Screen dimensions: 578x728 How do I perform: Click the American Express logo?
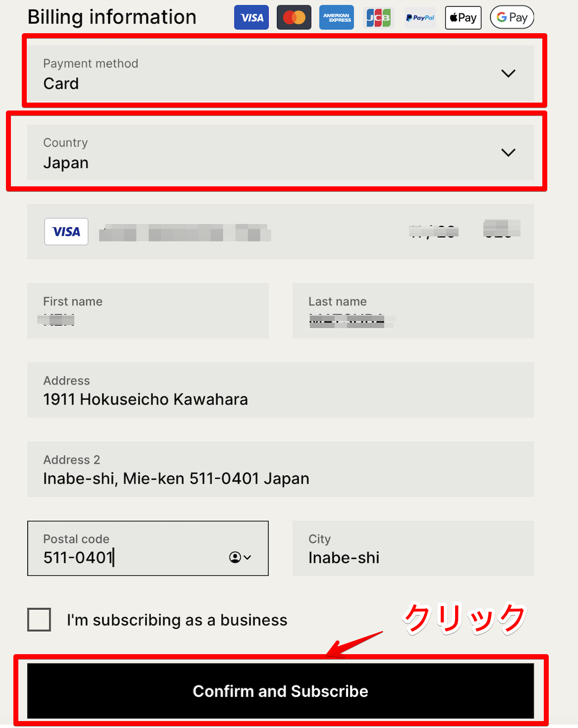coord(337,17)
